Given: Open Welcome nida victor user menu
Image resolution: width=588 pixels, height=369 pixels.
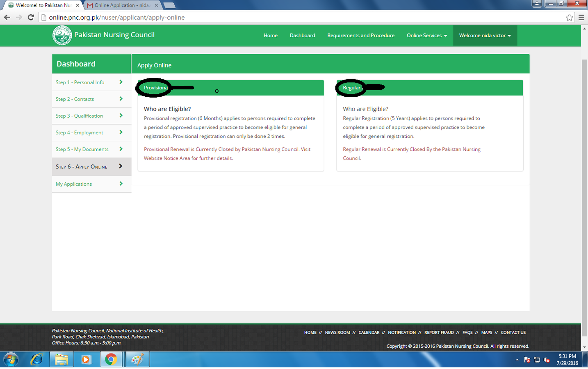Looking at the screenshot, I should pos(485,36).
